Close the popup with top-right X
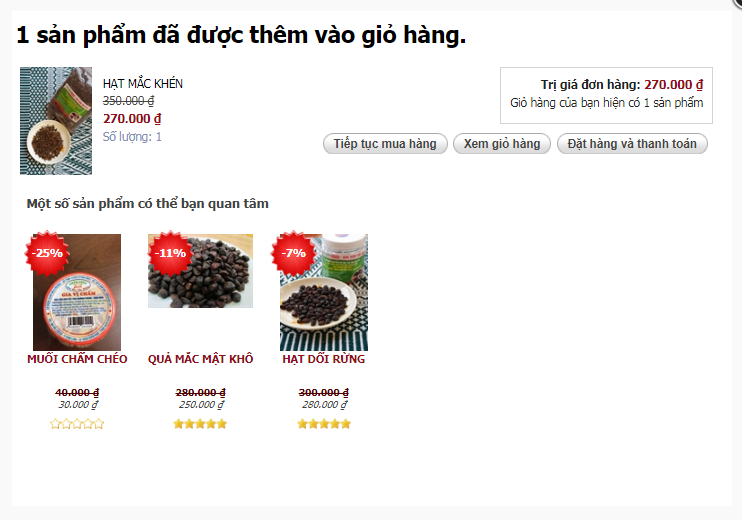 point(737,3)
